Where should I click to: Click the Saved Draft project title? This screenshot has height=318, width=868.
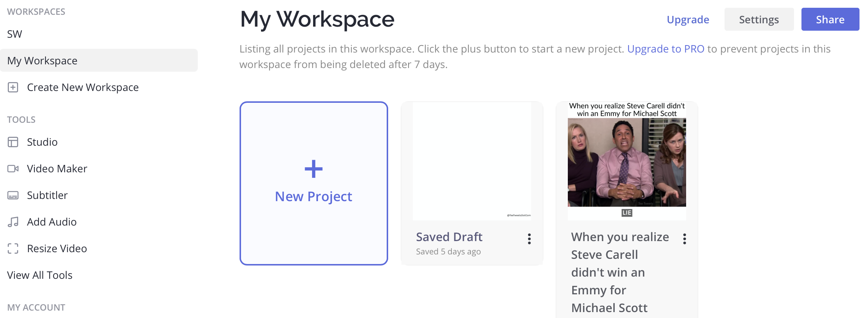click(449, 237)
